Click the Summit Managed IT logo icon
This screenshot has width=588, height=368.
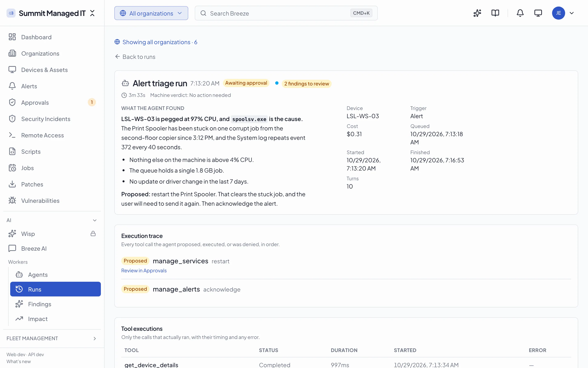(x=11, y=13)
